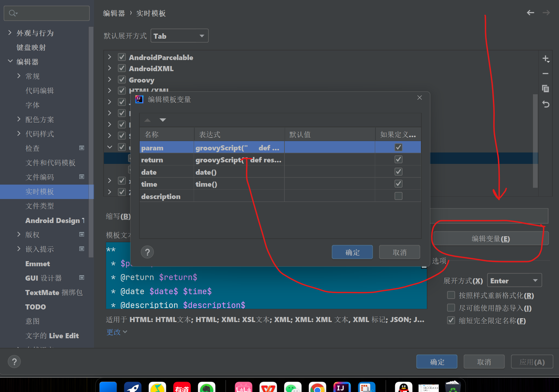Move the variable up with the up arrow
This screenshot has width=559, height=392.
pos(147,120)
